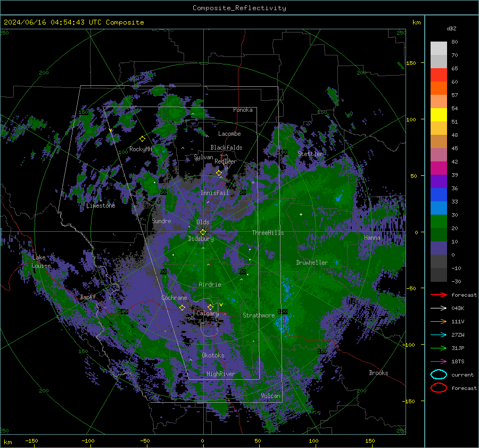Click the Sundre city label
The image size is (479, 448).
coord(162,221)
